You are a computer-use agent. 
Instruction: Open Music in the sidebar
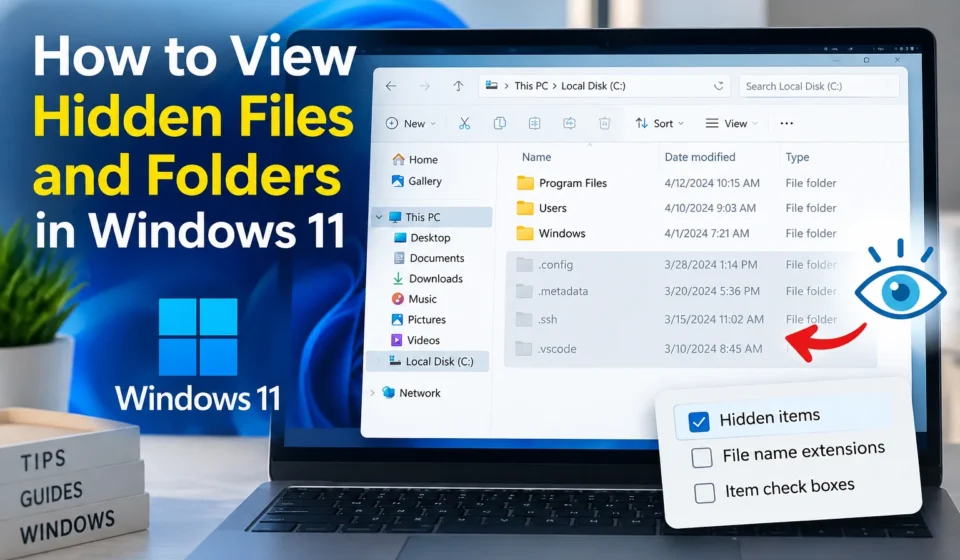coord(414,299)
